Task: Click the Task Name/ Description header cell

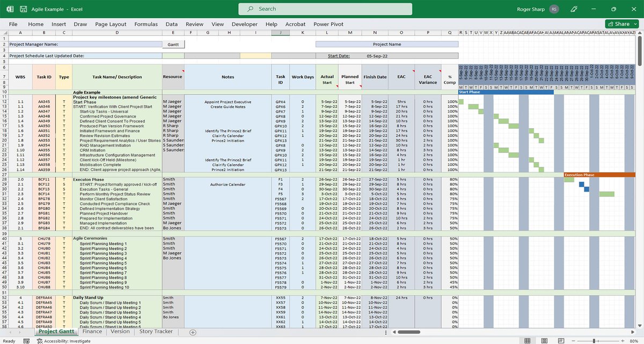Action: pos(118,77)
